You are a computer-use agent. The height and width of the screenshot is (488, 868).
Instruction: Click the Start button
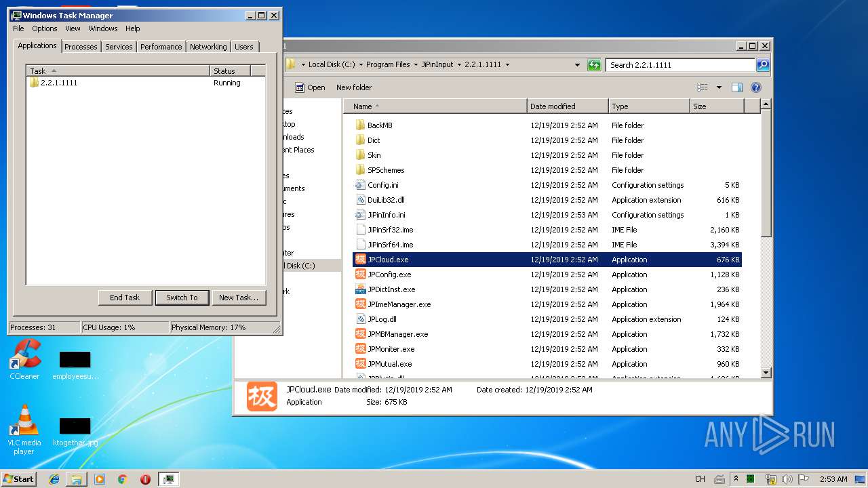coord(18,479)
